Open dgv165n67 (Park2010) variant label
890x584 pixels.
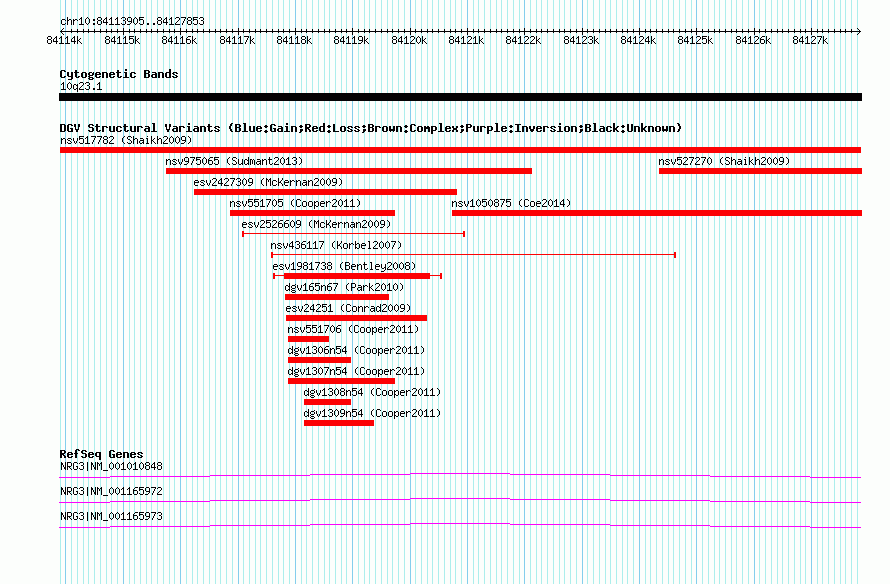click(344, 287)
